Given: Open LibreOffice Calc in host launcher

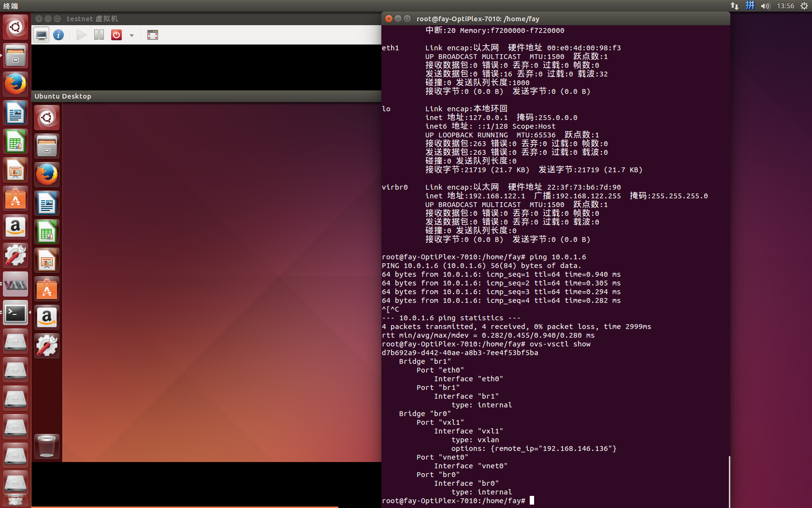Looking at the screenshot, I should (x=15, y=141).
